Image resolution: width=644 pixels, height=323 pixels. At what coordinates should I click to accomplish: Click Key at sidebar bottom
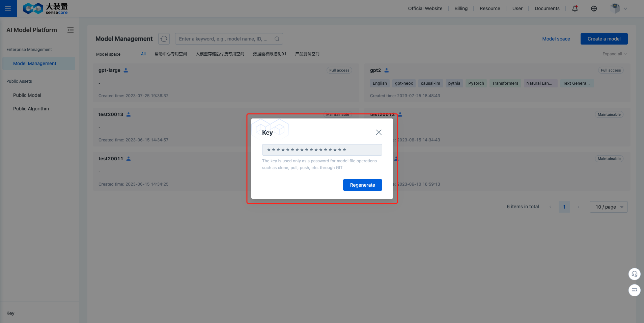(x=10, y=313)
